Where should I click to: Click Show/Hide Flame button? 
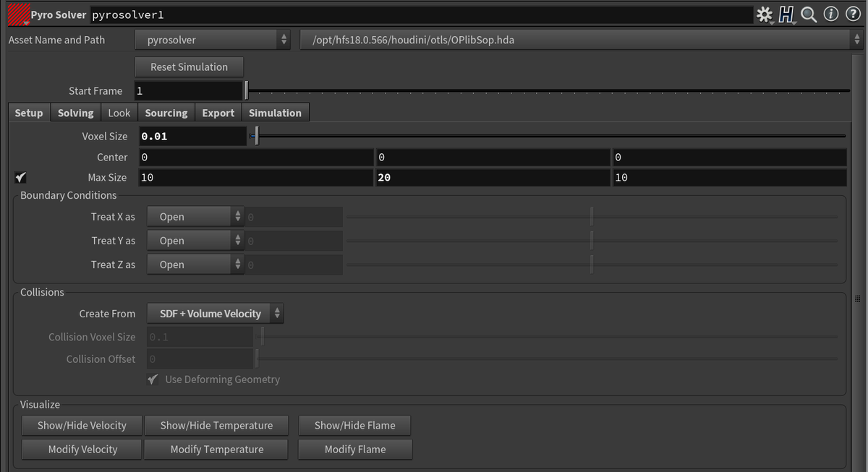point(355,426)
